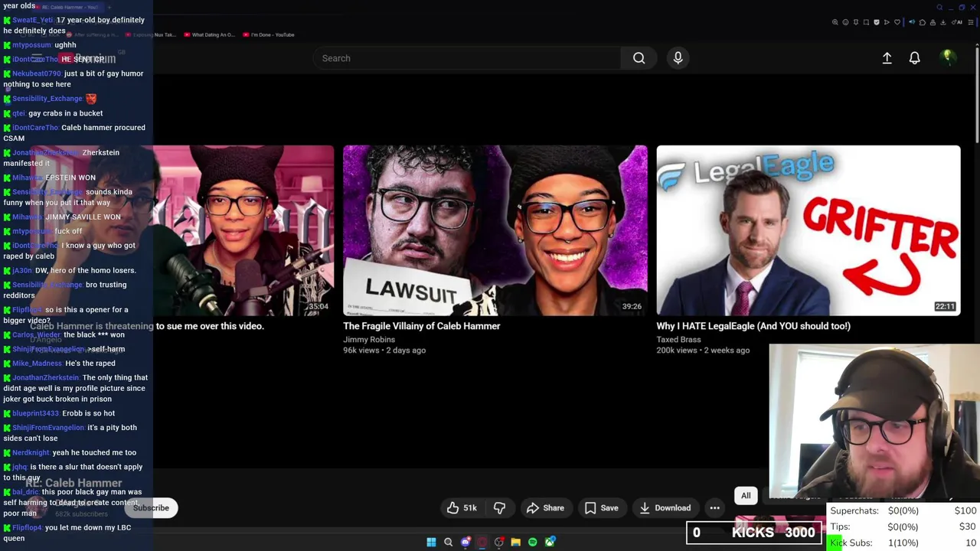Switch to the 'What Dating An O...' tab

pos(208,34)
